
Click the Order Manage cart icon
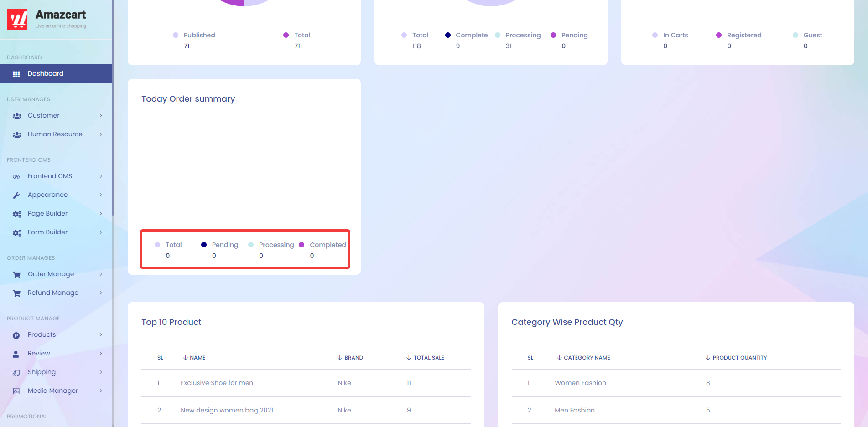point(17,275)
